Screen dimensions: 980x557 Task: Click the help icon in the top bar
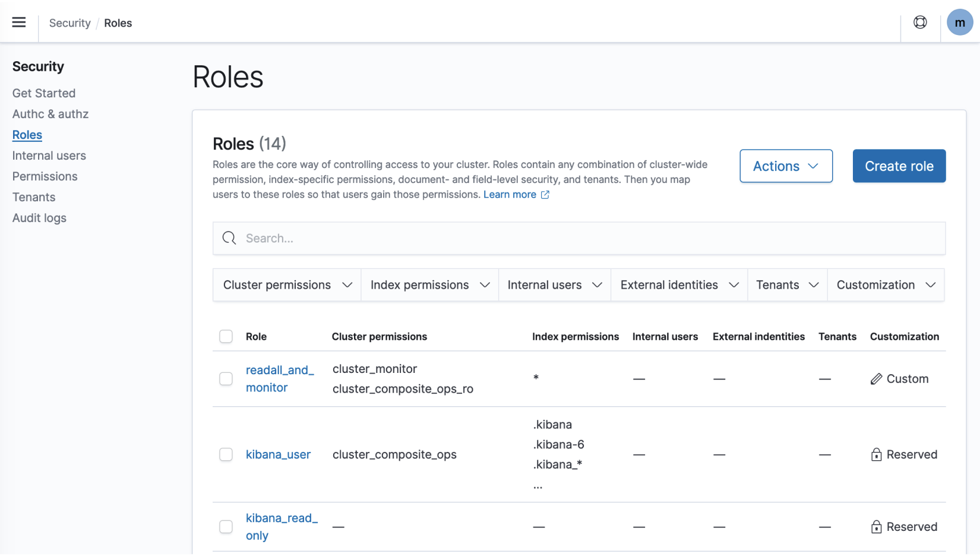pos(920,22)
